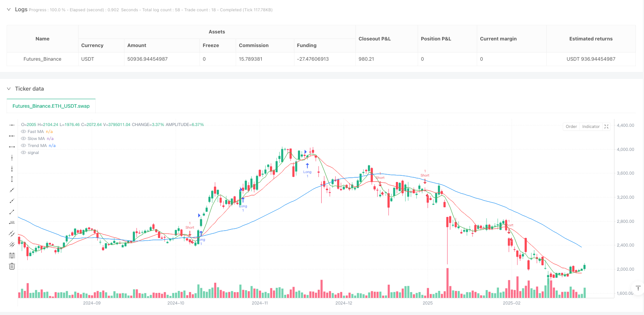
Task: Toggle visibility of the Slow MA
Action: pyautogui.click(x=23, y=139)
